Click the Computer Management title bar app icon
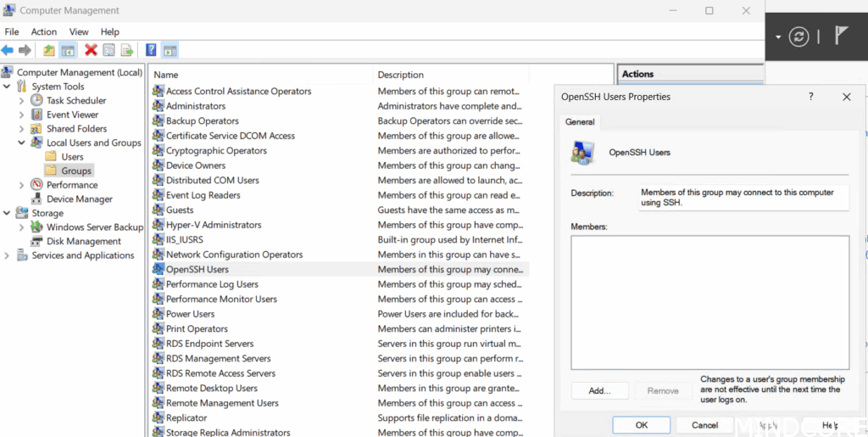Screen dimensions: 868x437 pyautogui.click(x=8, y=10)
